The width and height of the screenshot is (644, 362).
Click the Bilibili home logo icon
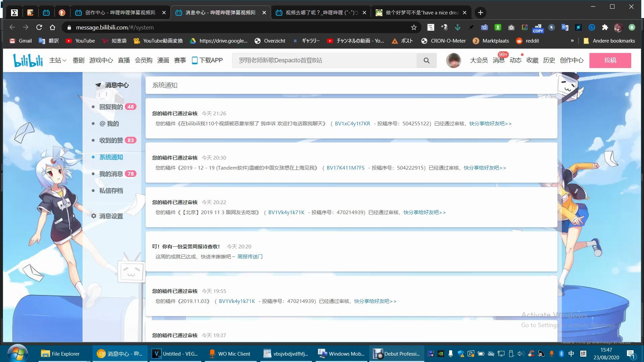pyautogui.click(x=28, y=60)
